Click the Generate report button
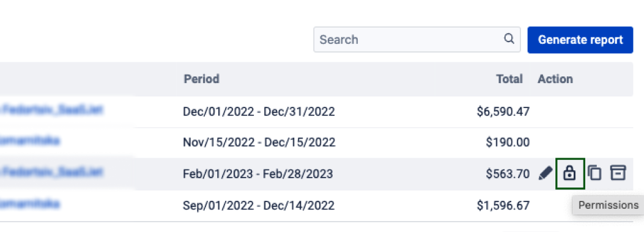 pos(580,40)
